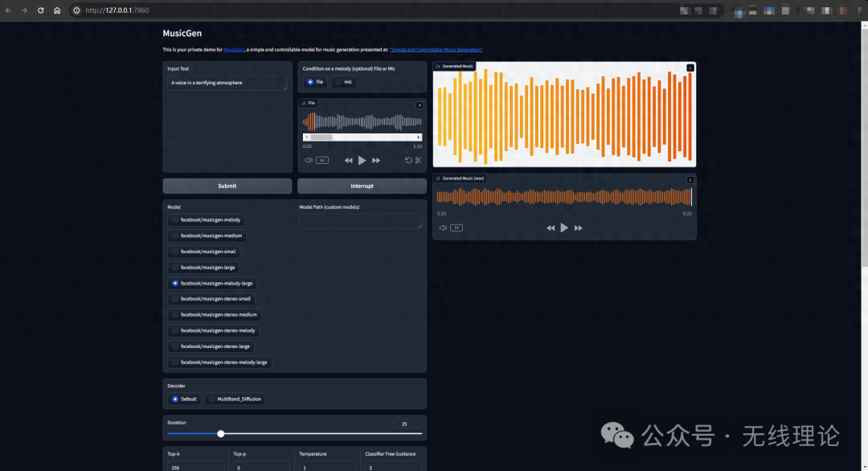The width and height of the screenshot is (868, 471).
Task: Choose the facebook/musicgen-stereo-melody model
Action: (x=213, y=330)
